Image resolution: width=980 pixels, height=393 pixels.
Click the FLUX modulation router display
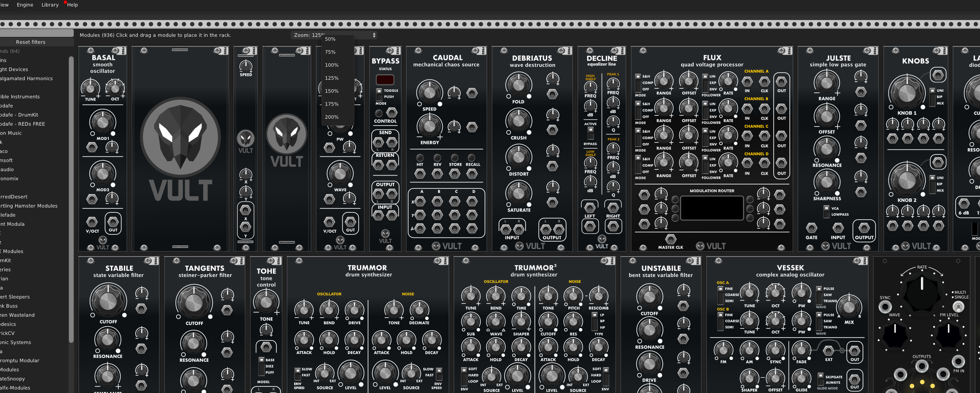click(x=712, y=208)
